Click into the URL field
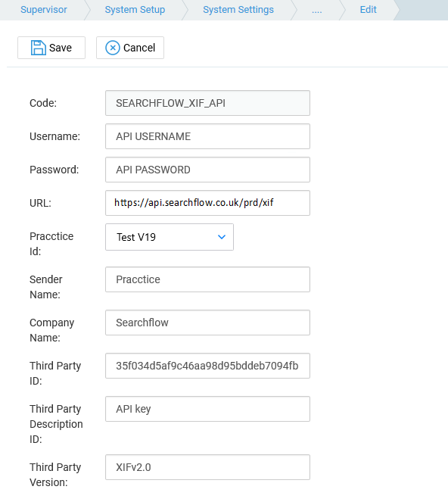 click(x=207, y=203)
